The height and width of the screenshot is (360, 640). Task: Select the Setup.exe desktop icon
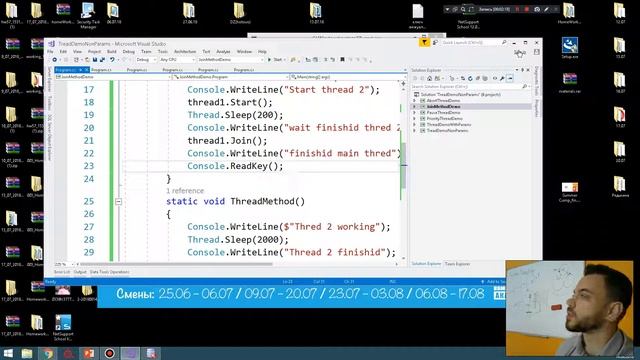[569, 48]
